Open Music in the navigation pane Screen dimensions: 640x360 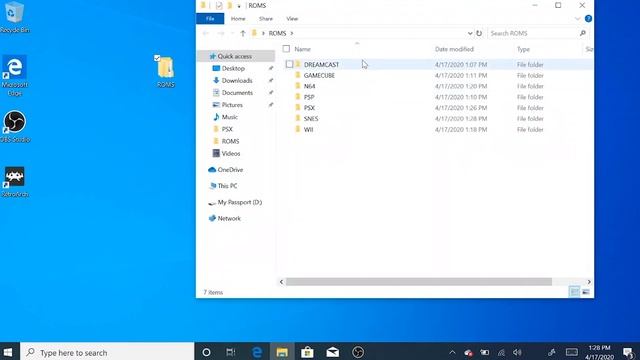coord(229,117)
